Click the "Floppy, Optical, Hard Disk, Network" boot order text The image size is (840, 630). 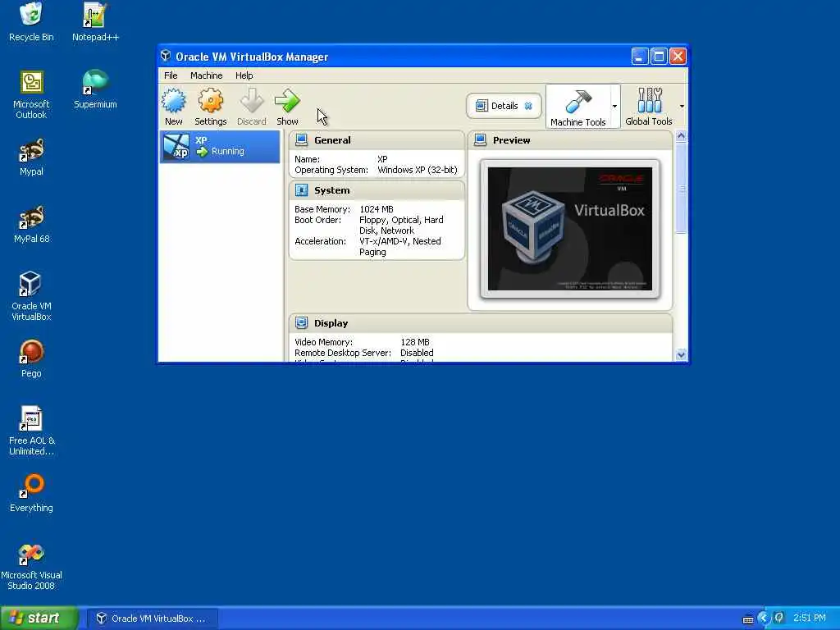coord(401,225)
